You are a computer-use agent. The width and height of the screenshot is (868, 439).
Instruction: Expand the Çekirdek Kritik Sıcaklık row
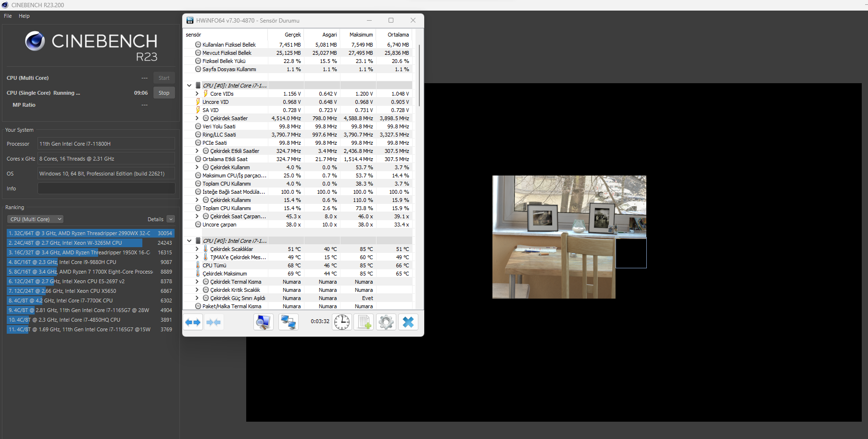(x=197, y=290)
